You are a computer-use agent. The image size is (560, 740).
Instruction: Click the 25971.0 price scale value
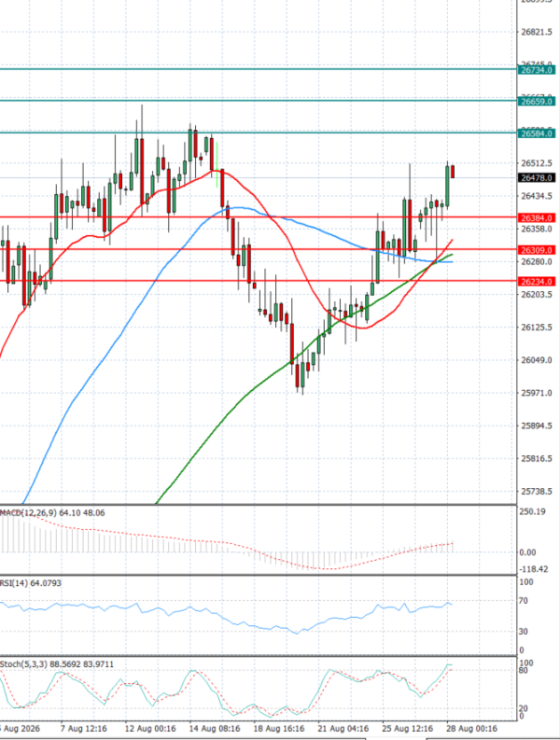tap(537, 393)
